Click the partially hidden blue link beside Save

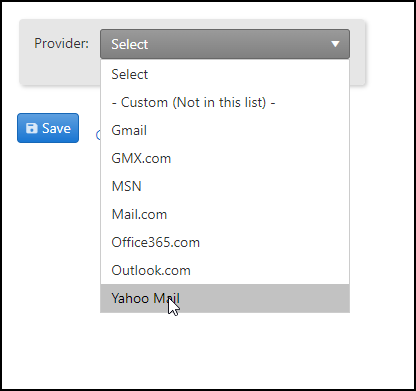click(x=98, y=135)
